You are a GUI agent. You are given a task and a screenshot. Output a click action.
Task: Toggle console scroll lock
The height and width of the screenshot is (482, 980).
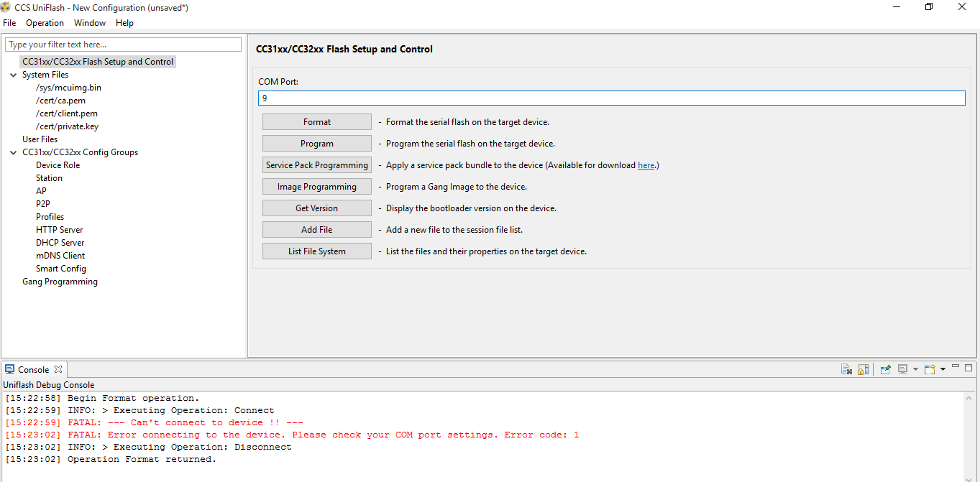[x=864, y=369]
